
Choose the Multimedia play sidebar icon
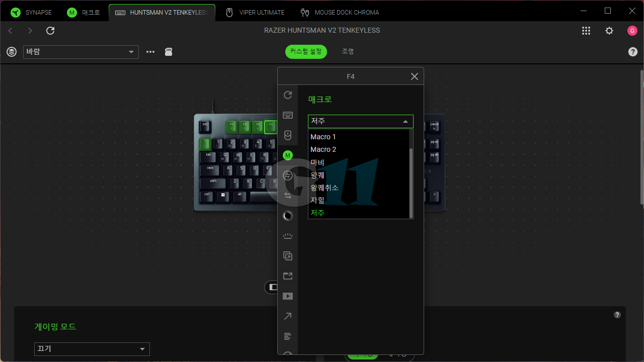(x=288, y=296)
